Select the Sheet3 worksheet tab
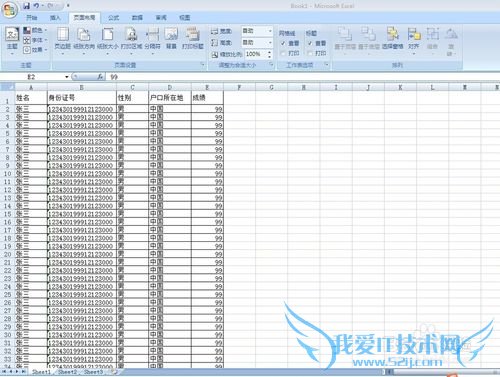500x377 pixels. 93,371
